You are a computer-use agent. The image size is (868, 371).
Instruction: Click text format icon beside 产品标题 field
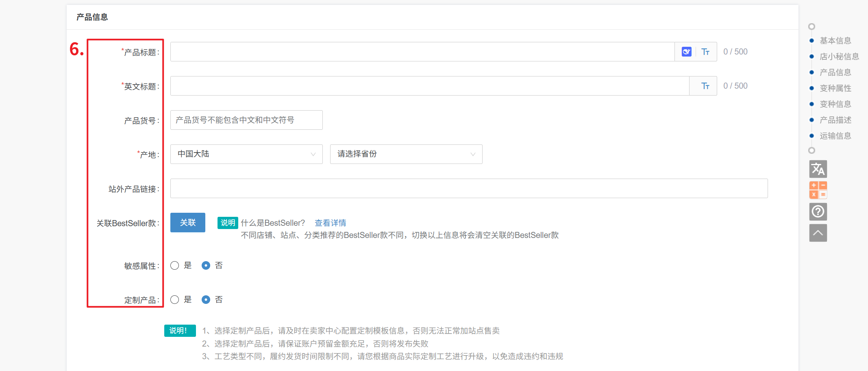click(x=705, y=52)
